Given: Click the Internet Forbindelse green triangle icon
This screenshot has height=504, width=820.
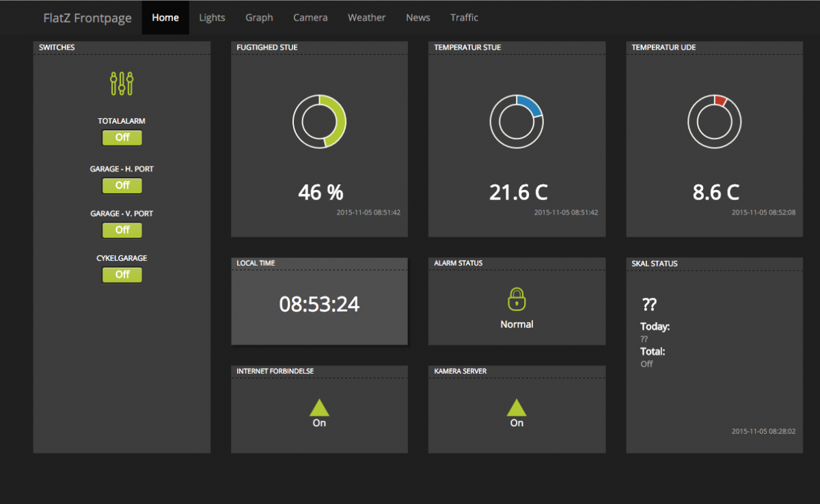Looking at the screenshot, I should pos(319,408).
